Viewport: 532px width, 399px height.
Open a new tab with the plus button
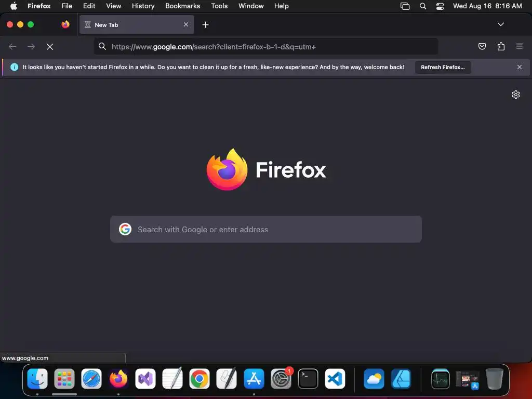coord(205,25)
